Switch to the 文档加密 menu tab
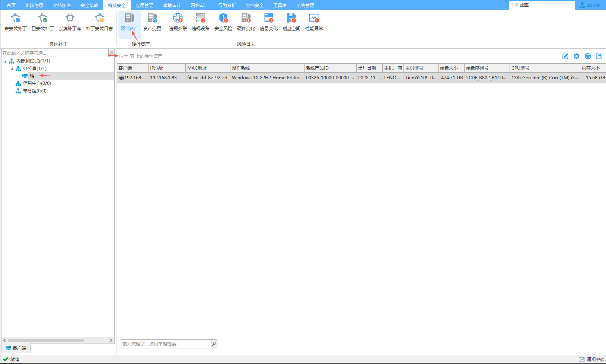This screenshot has height=364, width=606. click(62, 5)
